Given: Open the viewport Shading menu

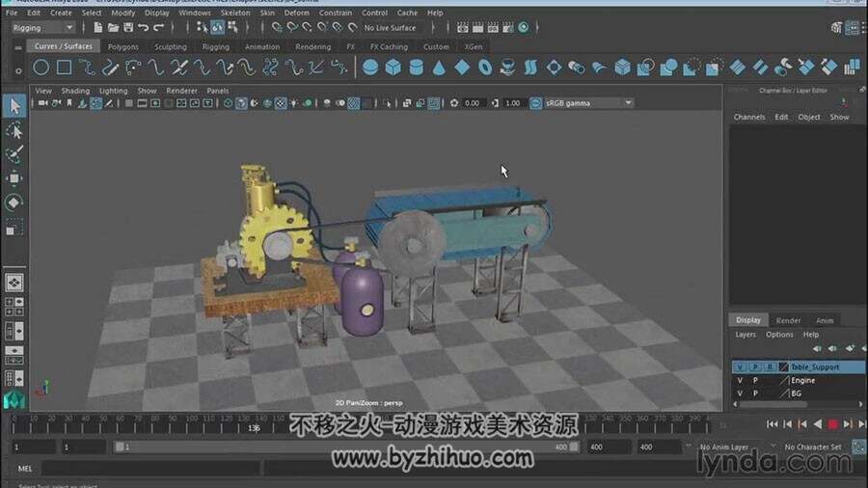Looking at the screenshot, I should [75, 91].
